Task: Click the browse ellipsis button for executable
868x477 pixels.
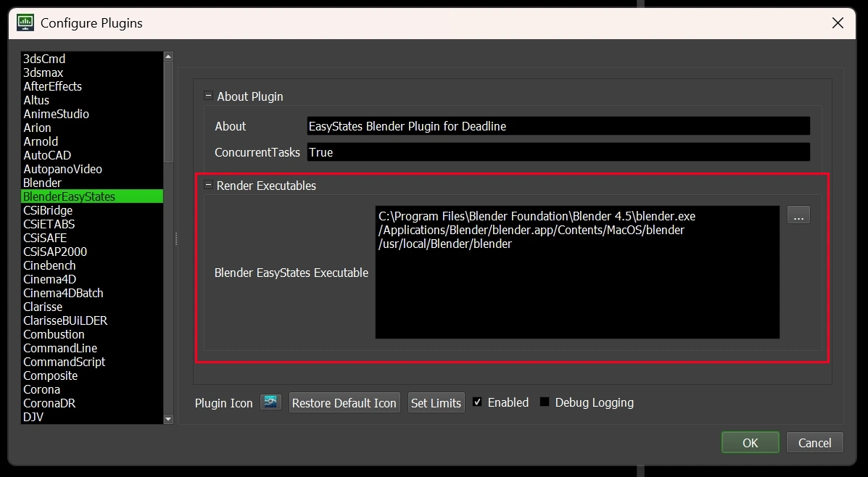Action: click(x=798, y=215)
